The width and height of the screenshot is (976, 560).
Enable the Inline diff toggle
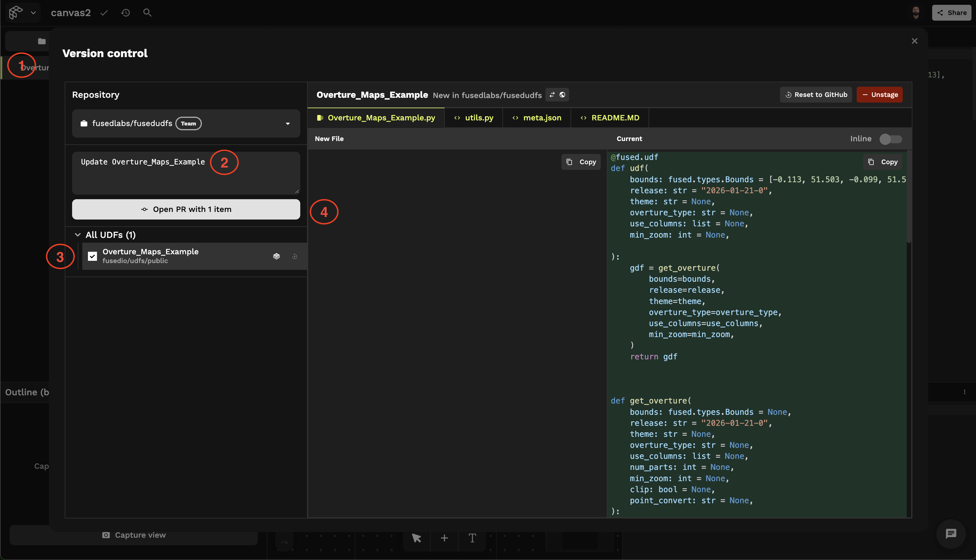pyautogui.click(x=891, y=139)
